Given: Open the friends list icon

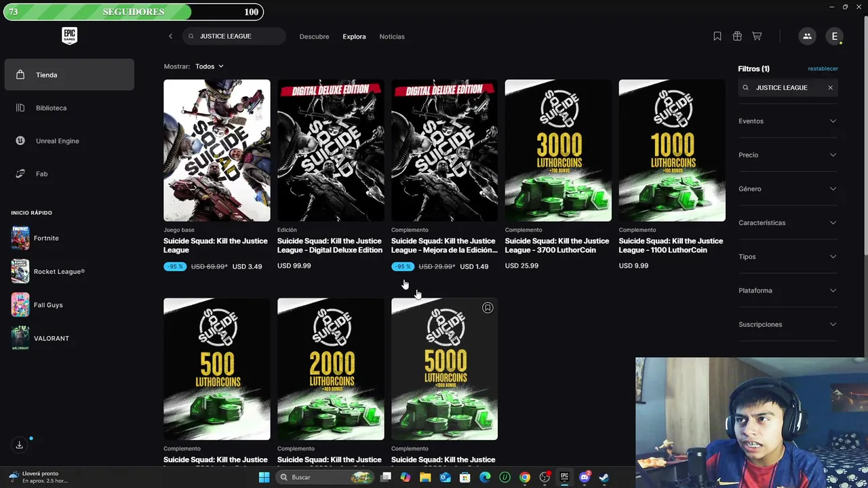Looking at the screenshot, I should (x=807, y=36).
